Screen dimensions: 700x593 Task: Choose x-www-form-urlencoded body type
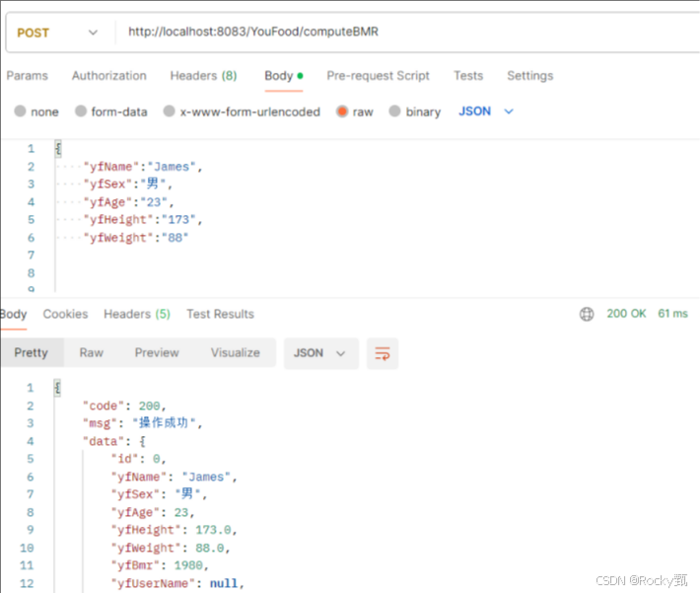pyautogui.click(x=242, y=111)
